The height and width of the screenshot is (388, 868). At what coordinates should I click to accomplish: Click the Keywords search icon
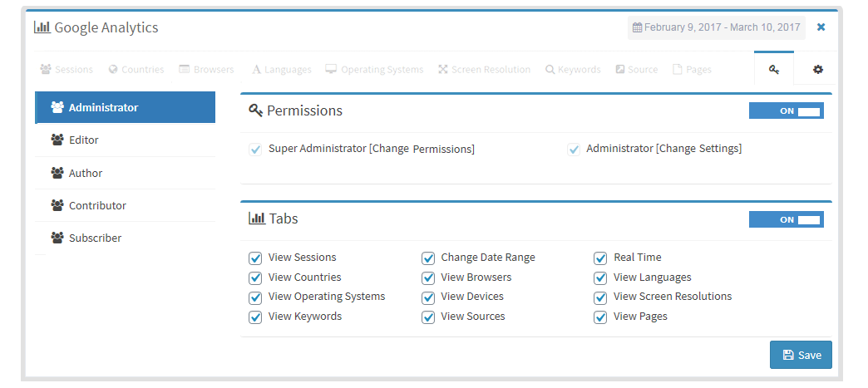[x=550, y=69]
